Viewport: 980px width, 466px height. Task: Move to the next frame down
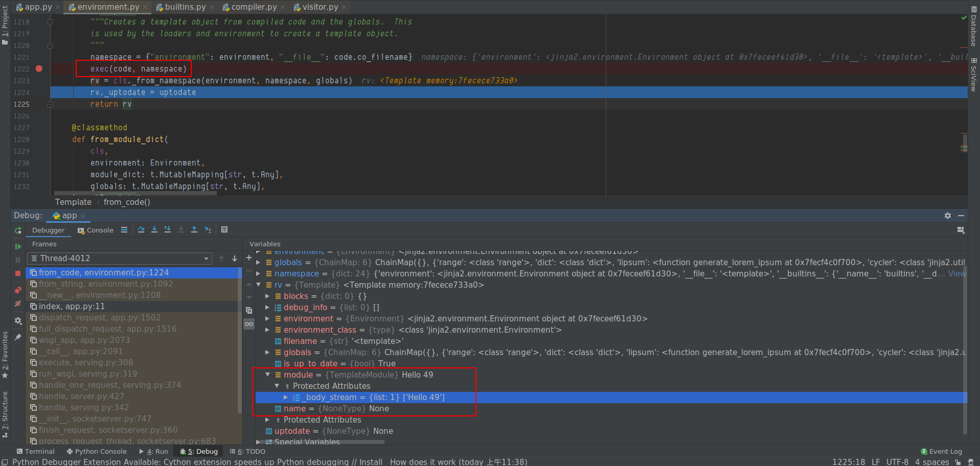[235, 259]
